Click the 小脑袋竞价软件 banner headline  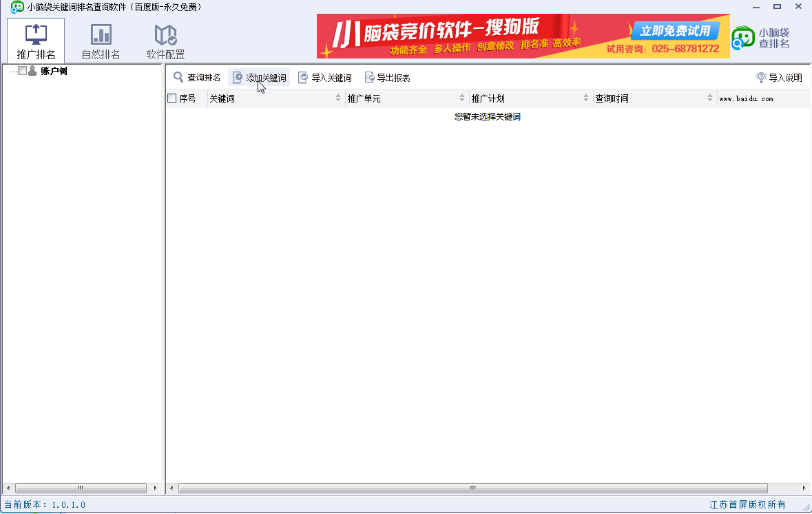click(435, 31)
